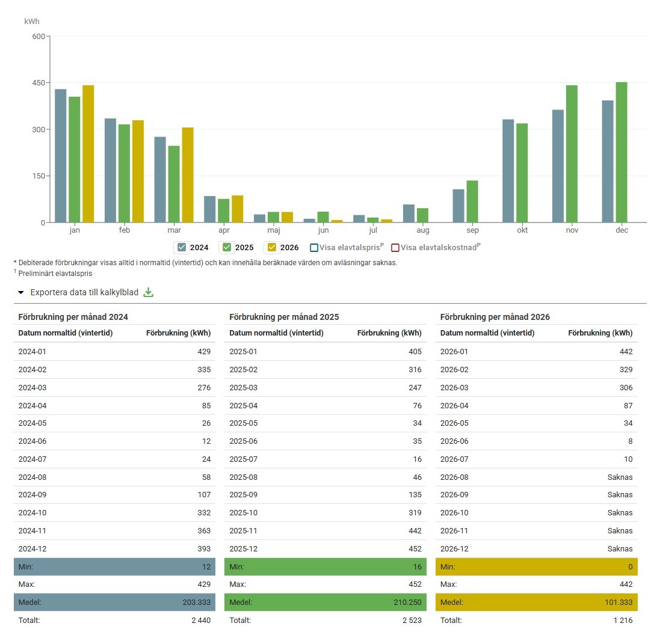Screen dimensions: 657x644
Task: Collapse the Exportera data section triangle
Action: pos(21,292)
